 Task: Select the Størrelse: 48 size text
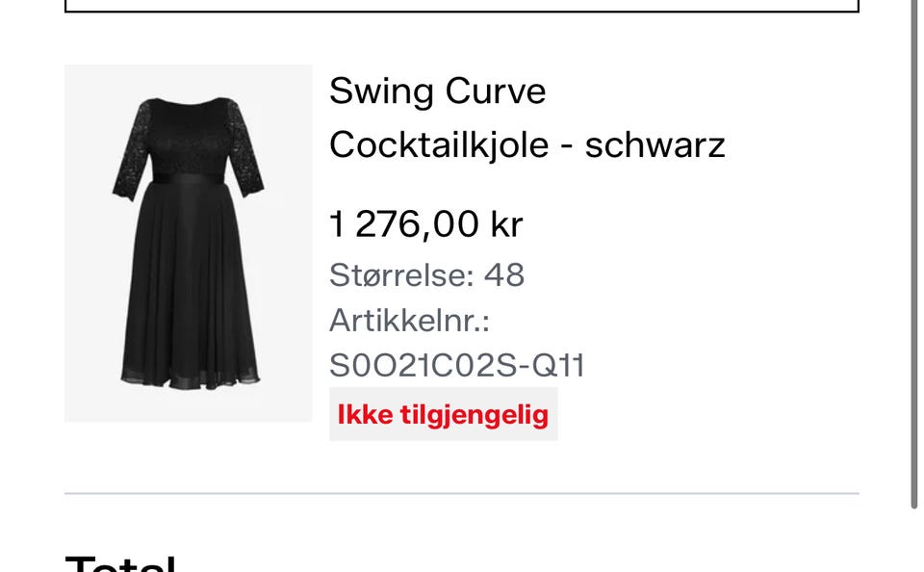point(426,275)
